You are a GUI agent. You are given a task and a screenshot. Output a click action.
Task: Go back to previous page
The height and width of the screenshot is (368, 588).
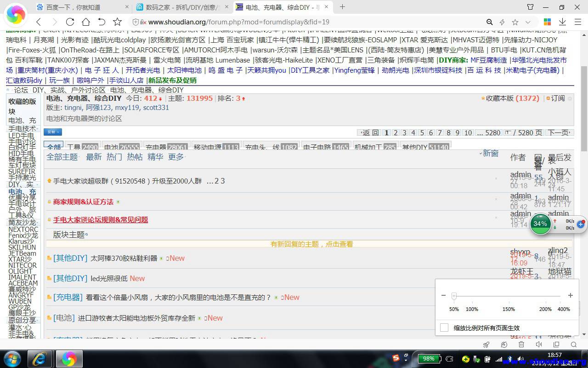point(39,22)
